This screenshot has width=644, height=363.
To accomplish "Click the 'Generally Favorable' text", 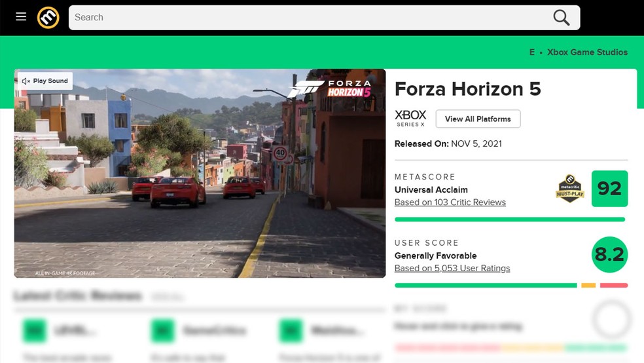I will (435, 256).
